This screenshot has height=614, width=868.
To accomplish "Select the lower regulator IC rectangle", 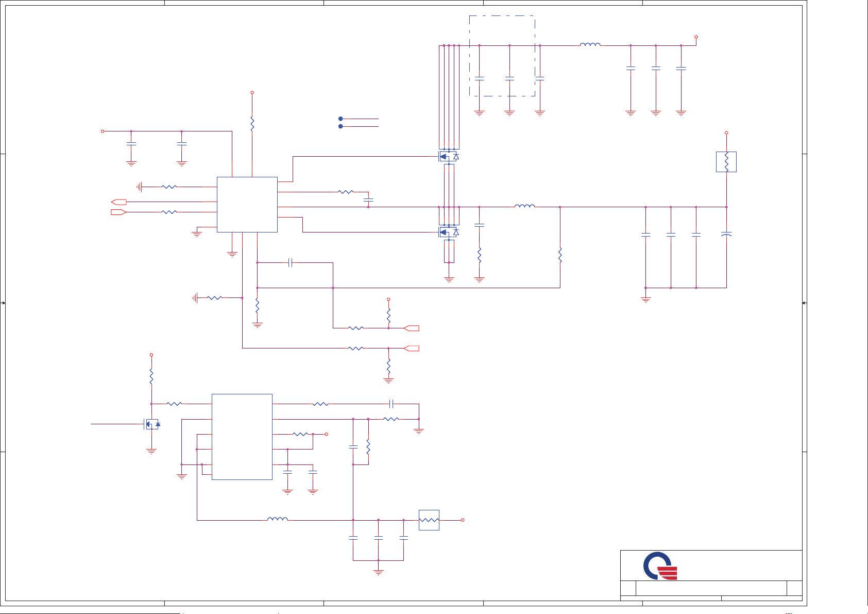I will (242, 437).
